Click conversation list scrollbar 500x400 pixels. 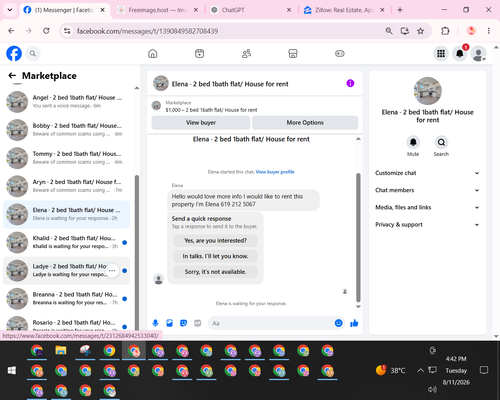[137, 253]
